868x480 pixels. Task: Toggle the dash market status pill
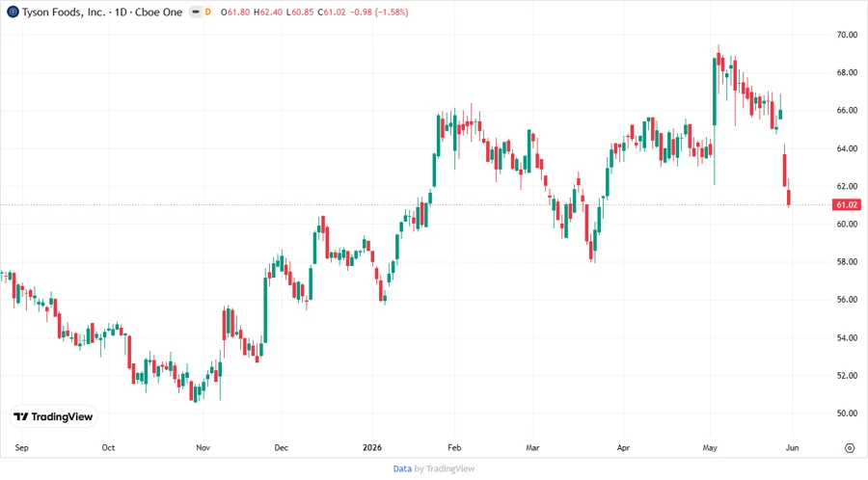point(196,12)
